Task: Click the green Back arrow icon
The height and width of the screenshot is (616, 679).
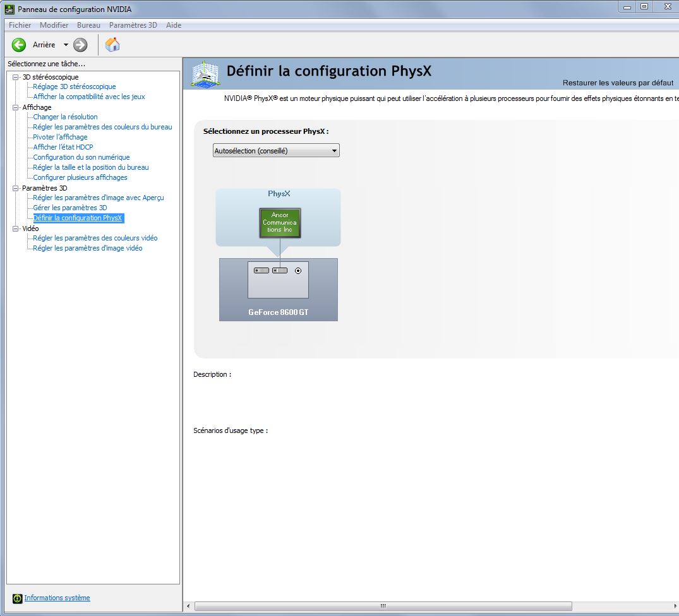Action: 18,45
